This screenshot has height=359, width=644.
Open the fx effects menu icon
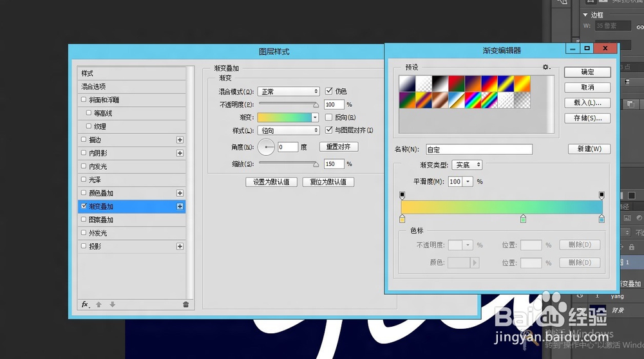[x=85, y=304]
